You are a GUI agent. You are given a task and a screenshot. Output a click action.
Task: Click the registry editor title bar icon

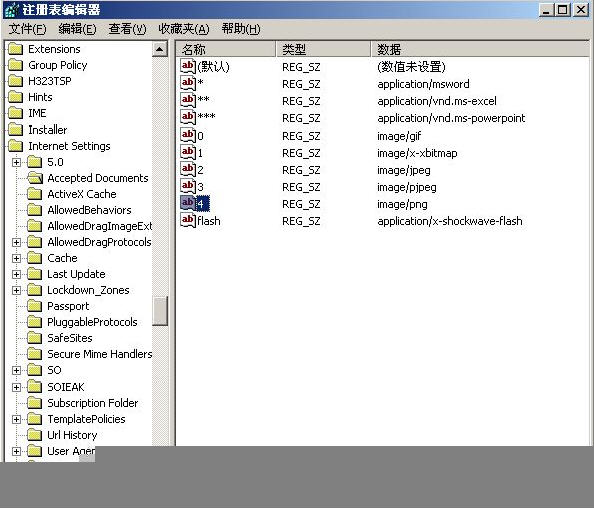coord(11,10)
